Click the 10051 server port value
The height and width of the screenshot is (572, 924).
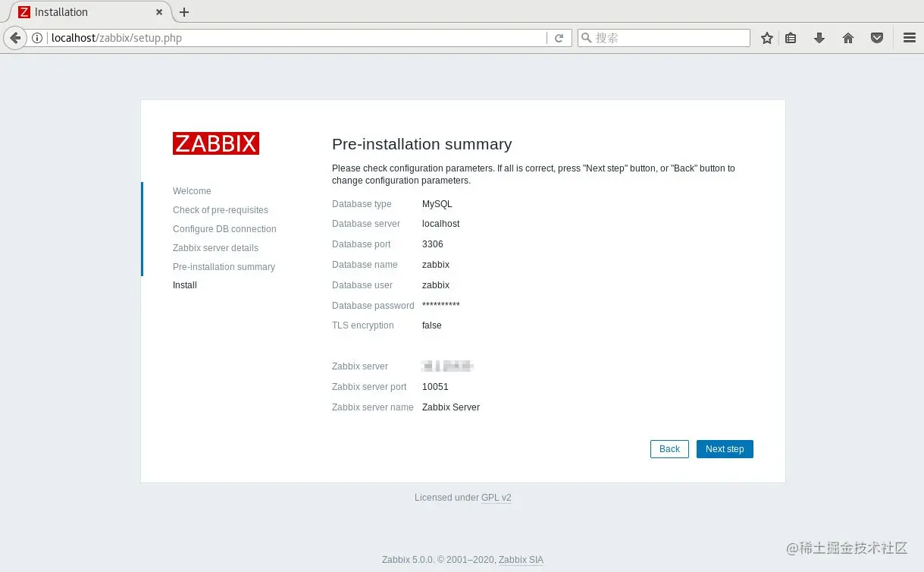click(x=435, y=387)
